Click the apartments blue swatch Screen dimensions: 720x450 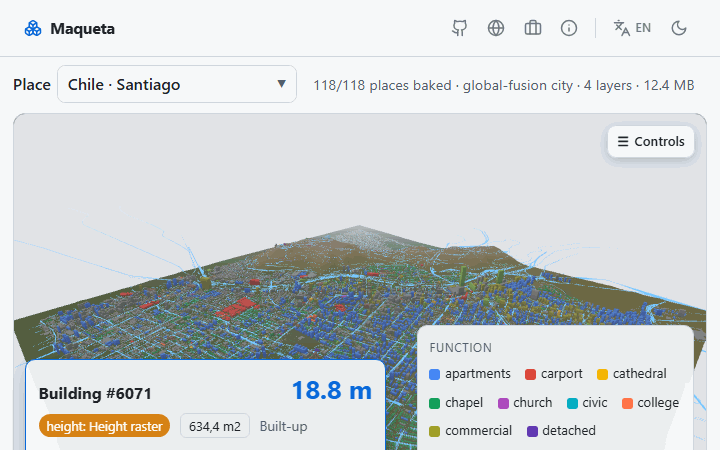click(x=434, y=374)
